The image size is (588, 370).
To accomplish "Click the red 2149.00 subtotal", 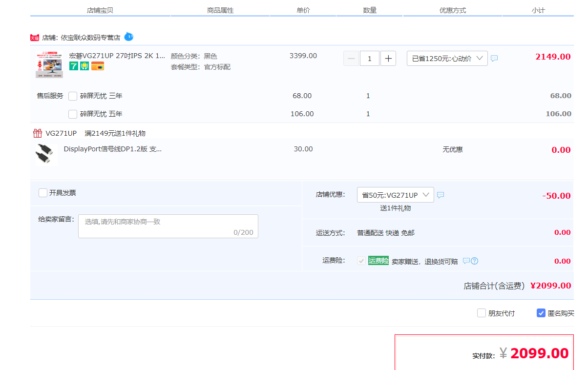I will 553,57.
